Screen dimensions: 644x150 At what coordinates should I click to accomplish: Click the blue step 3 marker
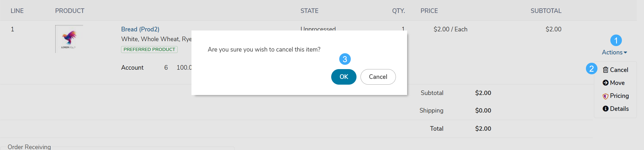pyautogui.click(x=345, y=59)
